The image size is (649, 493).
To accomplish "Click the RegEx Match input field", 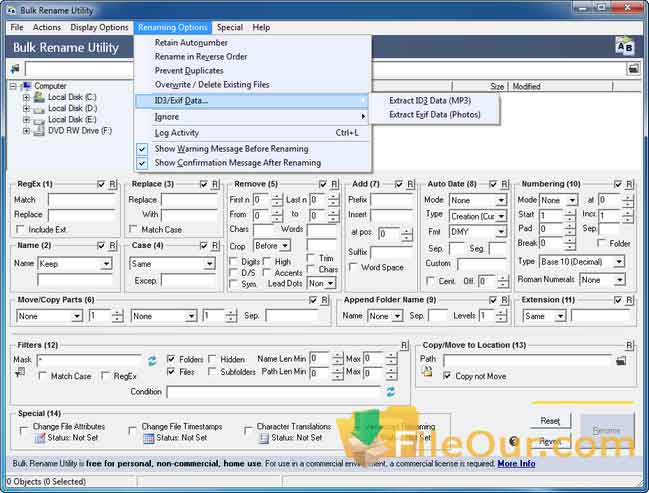I will coord(82,200).
